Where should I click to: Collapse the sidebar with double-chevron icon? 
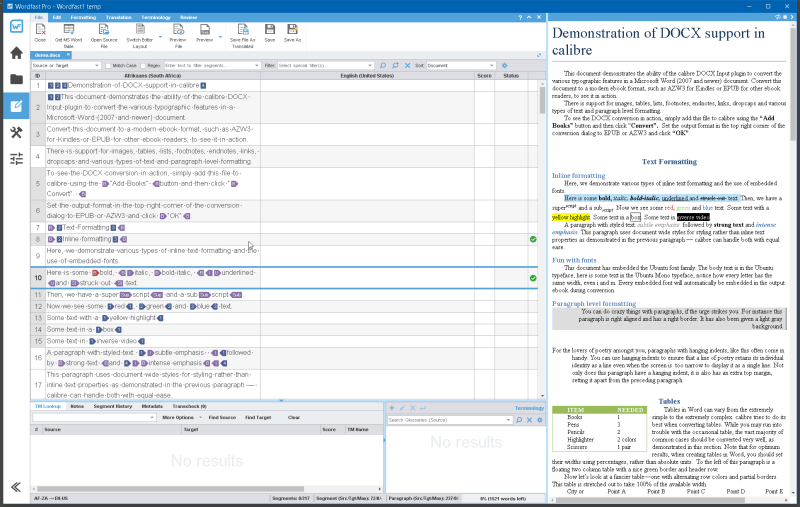[16, 487]
